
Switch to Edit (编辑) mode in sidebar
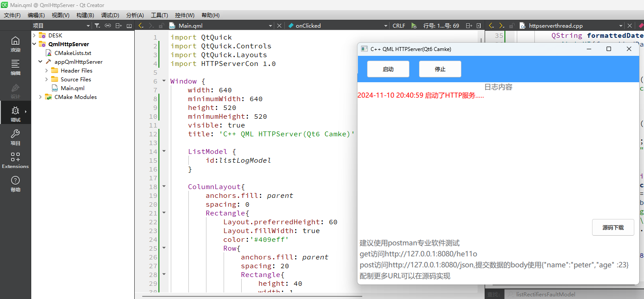click(15, 66)
